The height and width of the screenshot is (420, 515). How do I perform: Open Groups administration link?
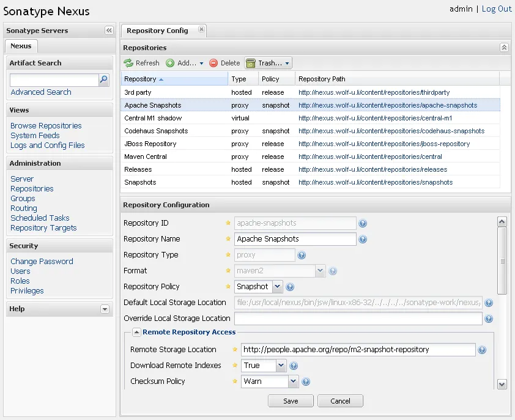tap(23, 198)
